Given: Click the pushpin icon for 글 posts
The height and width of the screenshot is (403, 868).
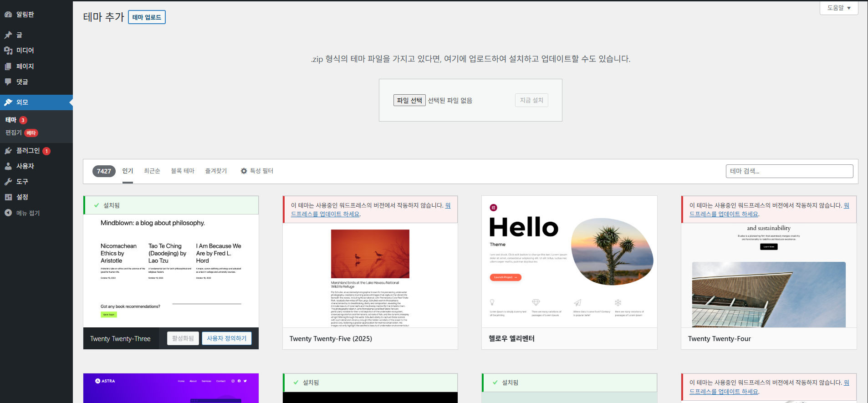Looking at the screenshot, I should point(8,35).
